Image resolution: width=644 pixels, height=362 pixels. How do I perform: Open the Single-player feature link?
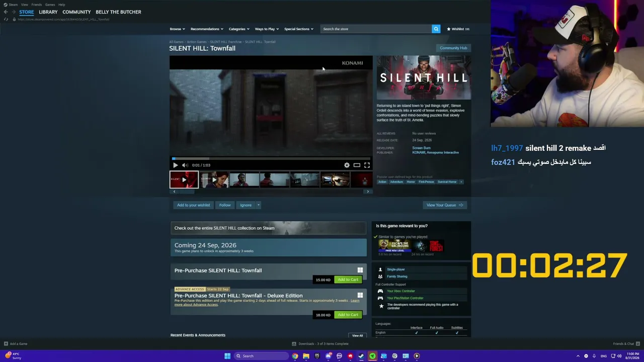[396, 269]
